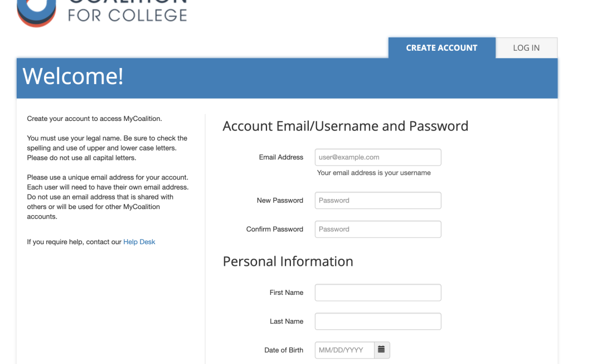602x364 pixels.
Task: Click the Personal Information section heading
Action: pos(288,261)
